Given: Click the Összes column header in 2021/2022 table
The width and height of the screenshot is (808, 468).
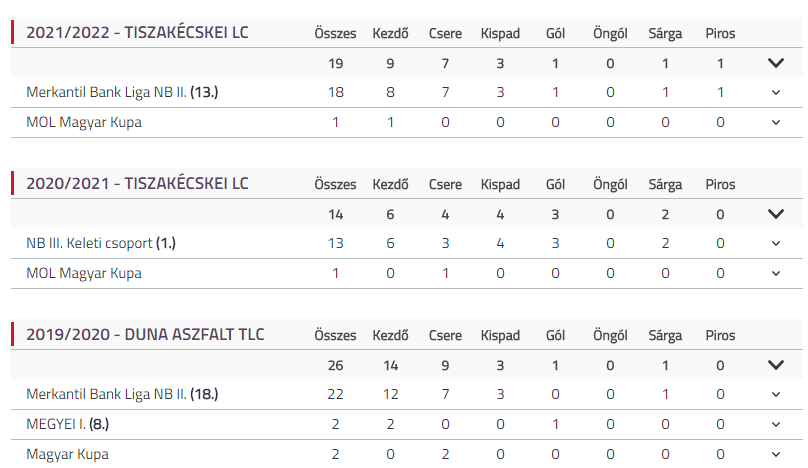Looking at the screenshot, I should (x=335, y=33).
